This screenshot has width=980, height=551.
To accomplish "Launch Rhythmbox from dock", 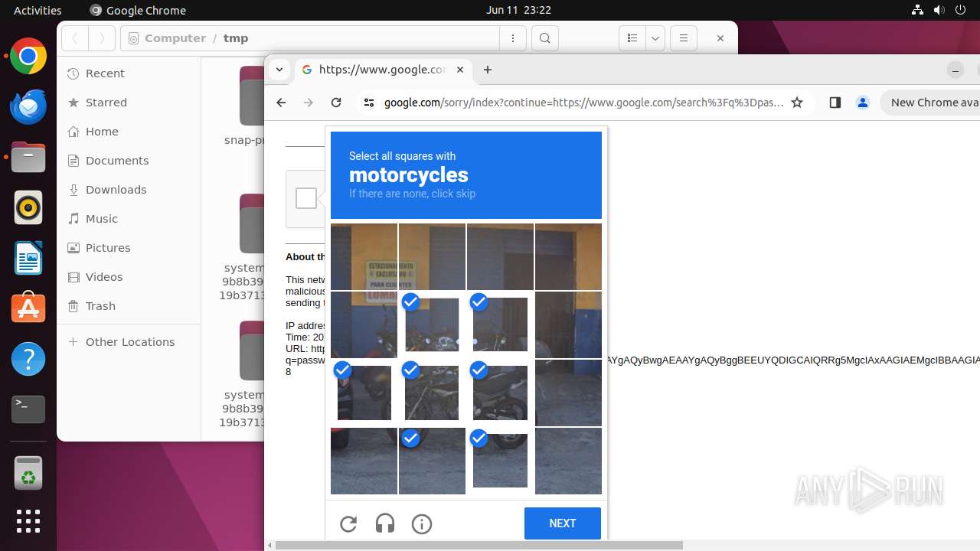I will pos(28,208).
